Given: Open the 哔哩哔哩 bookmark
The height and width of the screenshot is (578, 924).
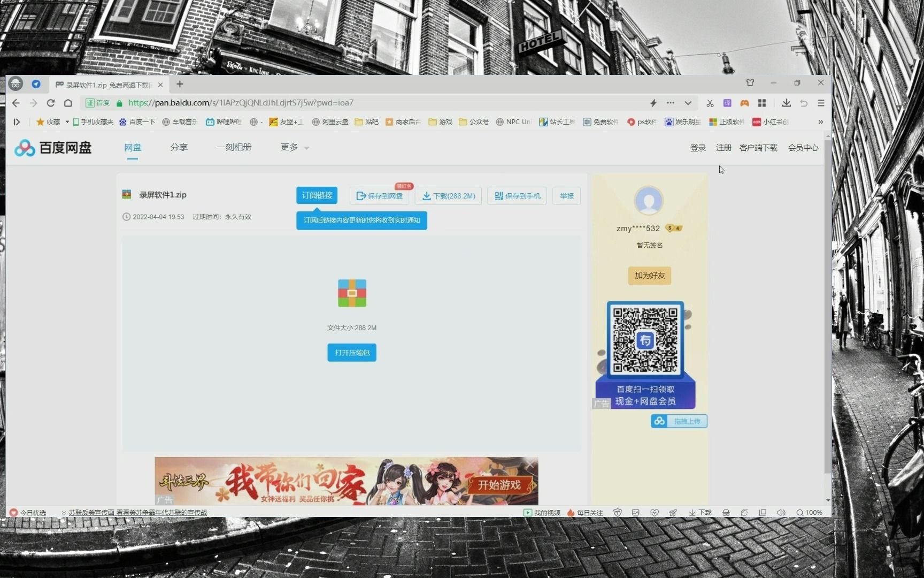Looking at the screenshot, I should 224,122.
